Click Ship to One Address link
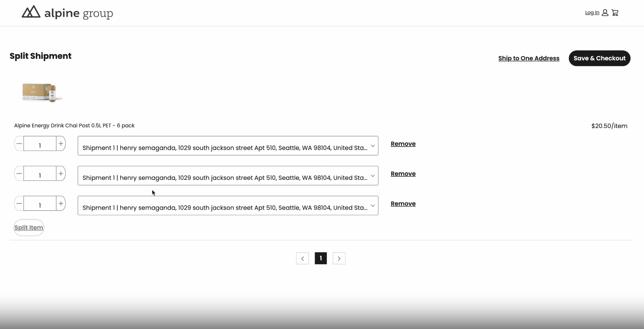Viewport: 644px width, 329px height. (529, 58)
